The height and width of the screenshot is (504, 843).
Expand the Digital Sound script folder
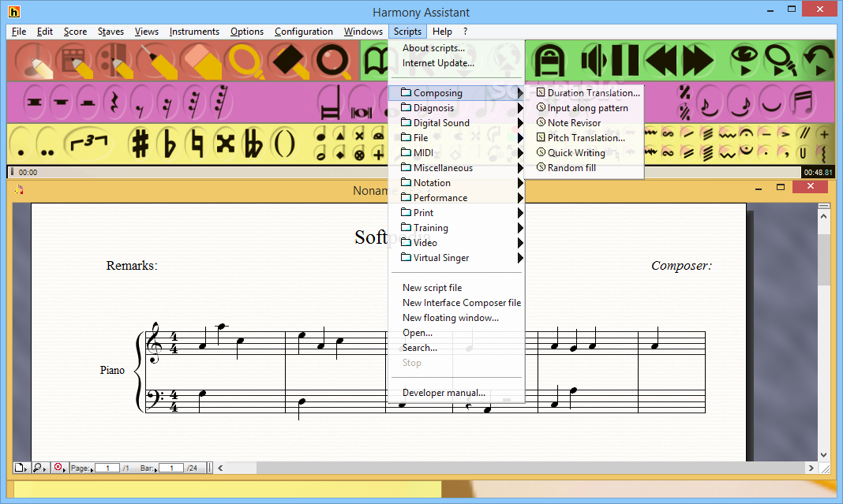pyautogui.click(x=456, y=123)
